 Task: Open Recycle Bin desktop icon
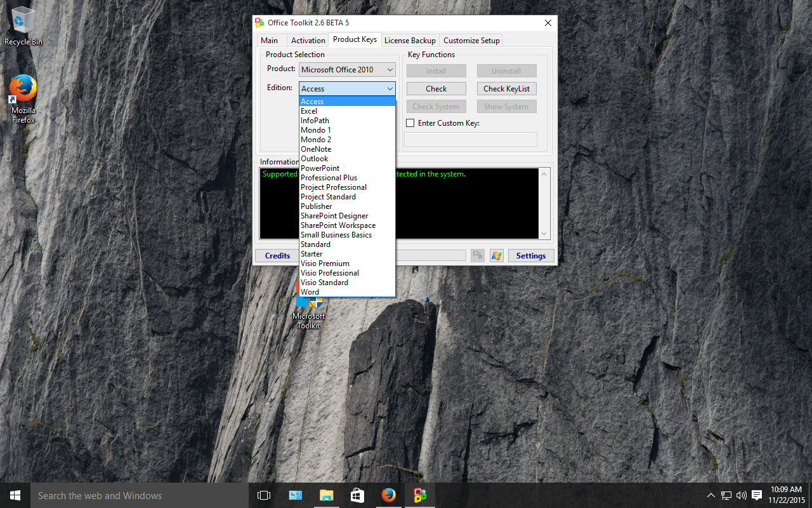click(x=23, y=27)
